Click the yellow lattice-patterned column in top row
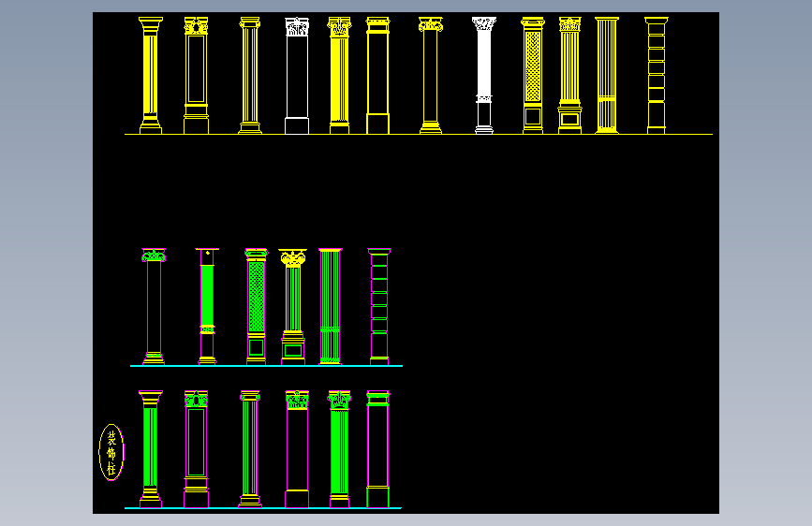The image size is (812, 526). pyautogui.click(x=533, y=76)
